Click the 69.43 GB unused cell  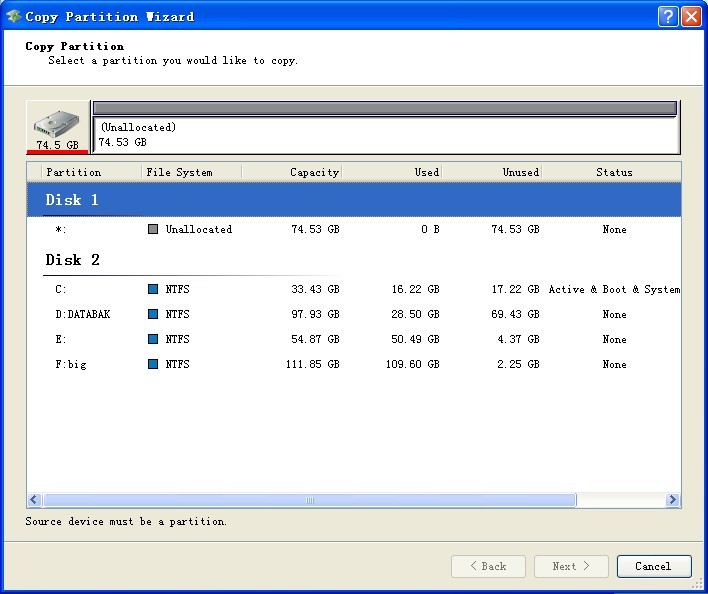(516, 314)
